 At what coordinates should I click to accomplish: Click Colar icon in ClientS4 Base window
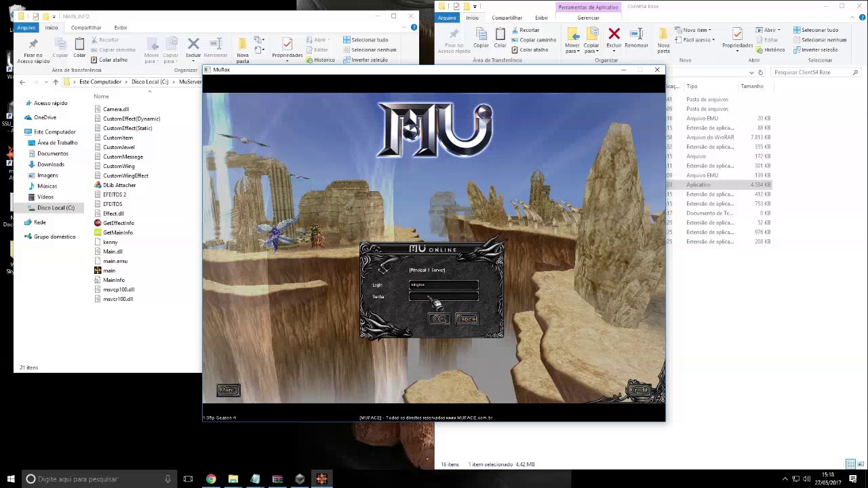[x=500, y=38]
